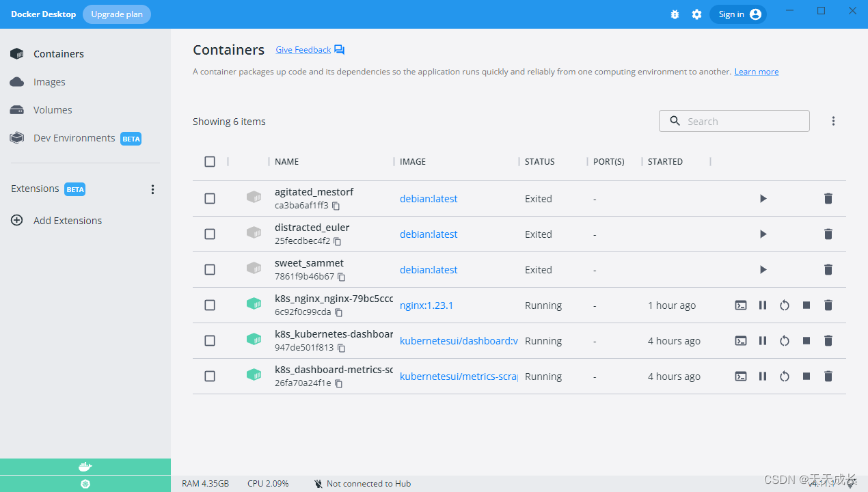Start the agitated_mestorf container
The image size is (868, 492).
[763, 199]
